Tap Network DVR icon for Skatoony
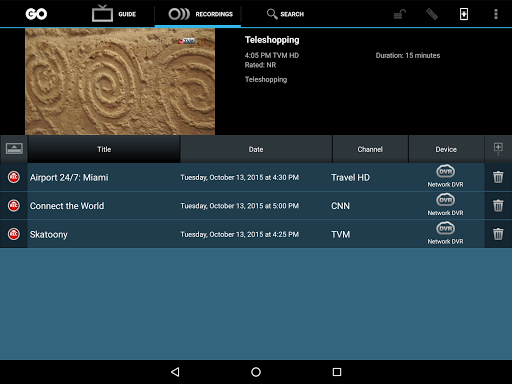 point(445,229)
